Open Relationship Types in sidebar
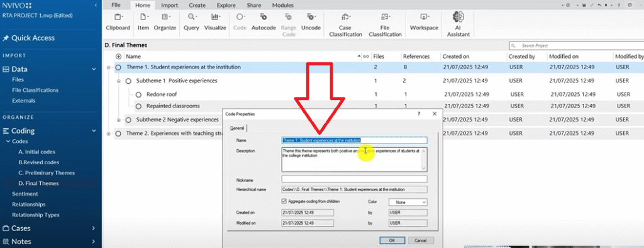The width and height of the screenshot is (644, 248). (36, 215)
